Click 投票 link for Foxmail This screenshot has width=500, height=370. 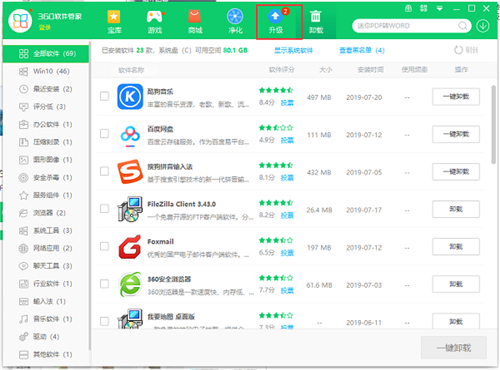click(x=287, y=253)
